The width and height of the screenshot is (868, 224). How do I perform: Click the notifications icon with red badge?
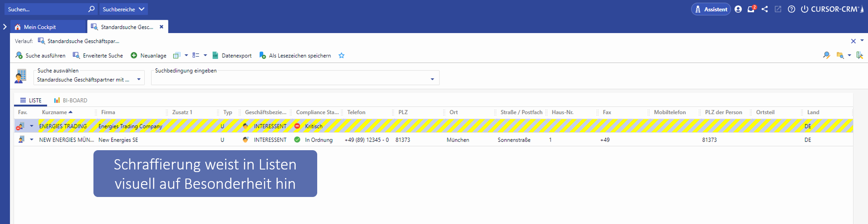coord(751,9)
